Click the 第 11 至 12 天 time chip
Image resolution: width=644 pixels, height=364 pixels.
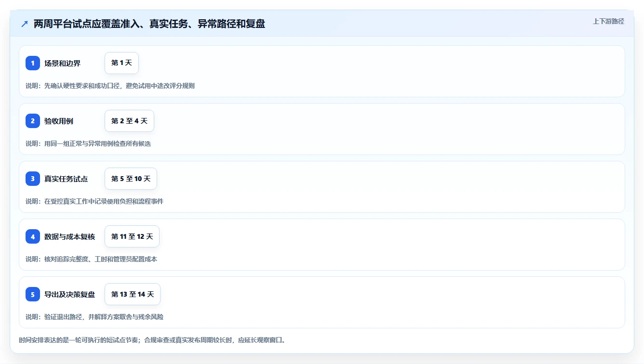[132, 236]
